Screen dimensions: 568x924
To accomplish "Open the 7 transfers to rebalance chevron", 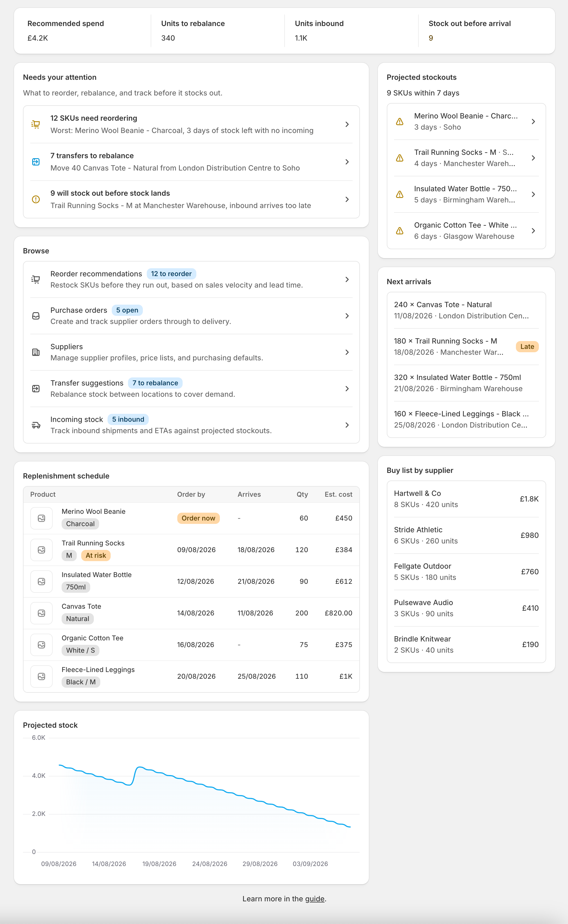I will coord(347,162).
